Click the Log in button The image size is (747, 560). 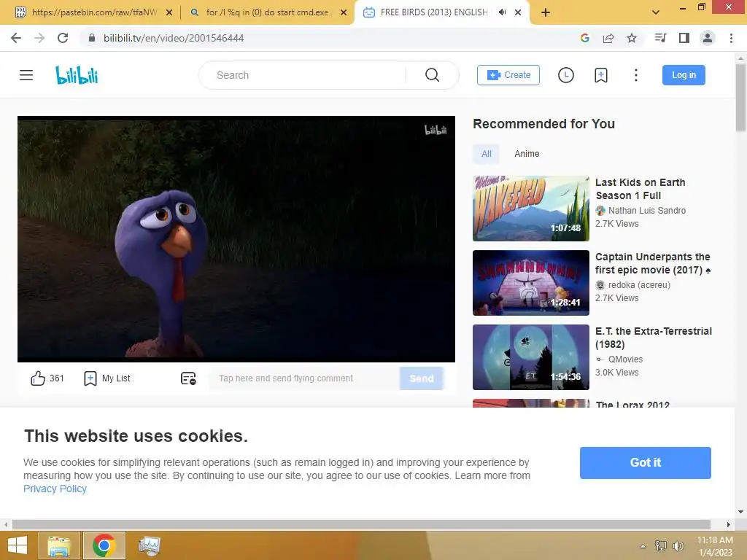(684, 75)
